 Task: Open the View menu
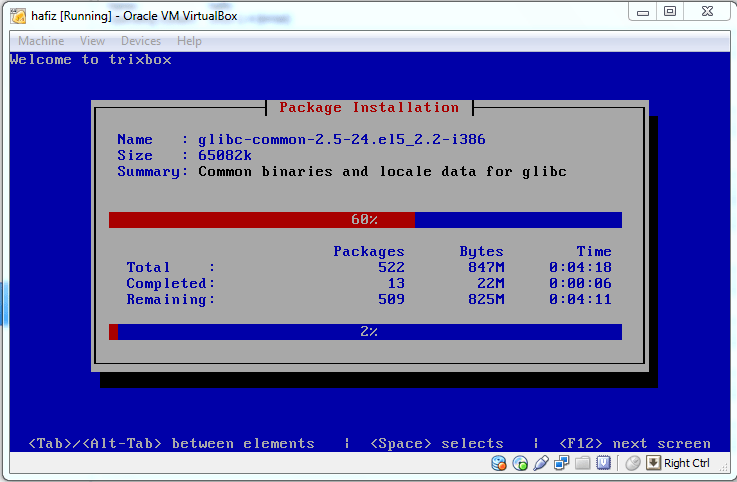pos(92,41)
